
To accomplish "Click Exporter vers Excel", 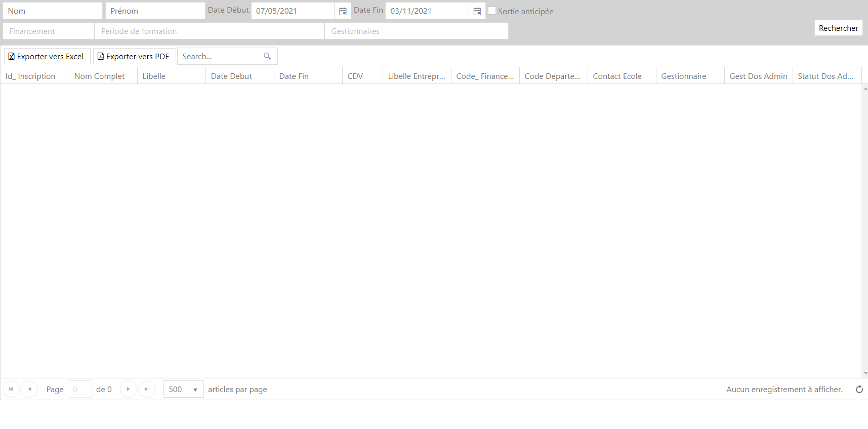I will click(x=47, y=56).
